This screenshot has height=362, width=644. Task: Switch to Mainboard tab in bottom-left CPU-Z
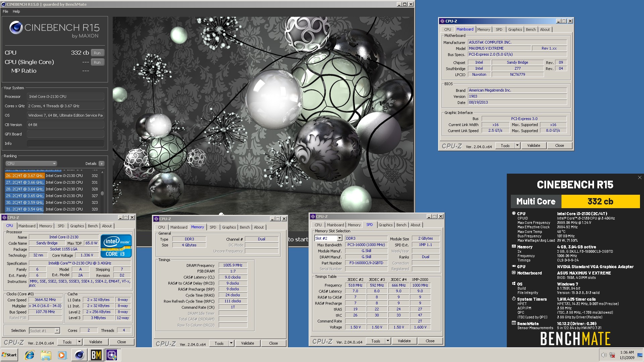point(27,226)
